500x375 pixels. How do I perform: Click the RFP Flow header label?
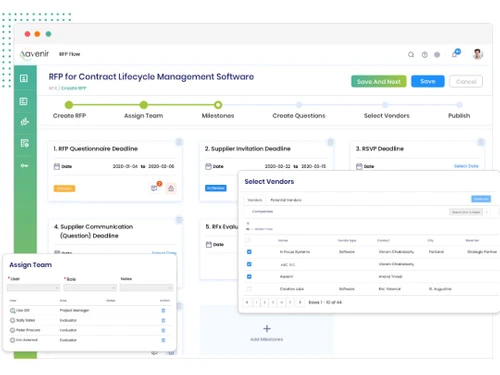click(x=70, y=54)
